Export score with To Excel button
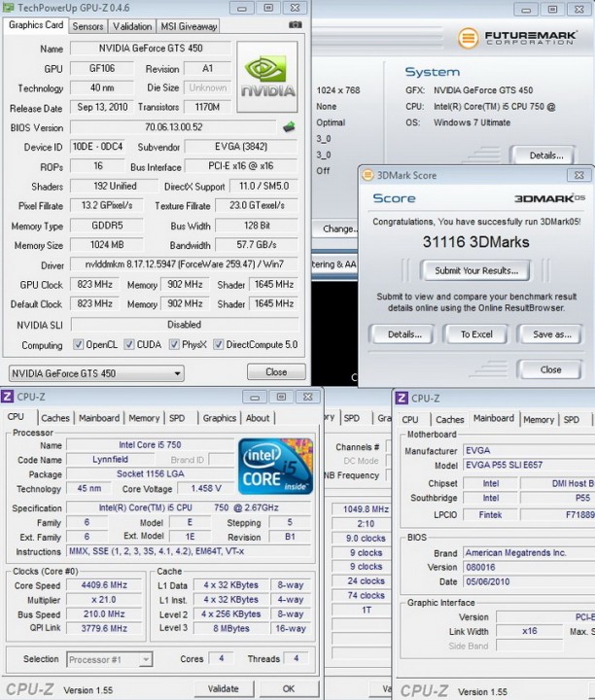This screenshot has height=700, width=595. coord(476,334)
